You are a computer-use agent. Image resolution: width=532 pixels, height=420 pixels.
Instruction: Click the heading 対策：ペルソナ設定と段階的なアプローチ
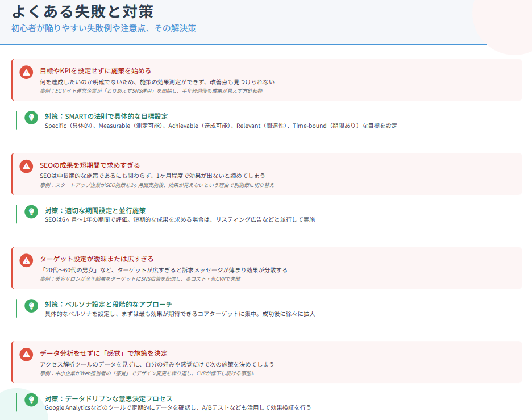pos(109,305)
